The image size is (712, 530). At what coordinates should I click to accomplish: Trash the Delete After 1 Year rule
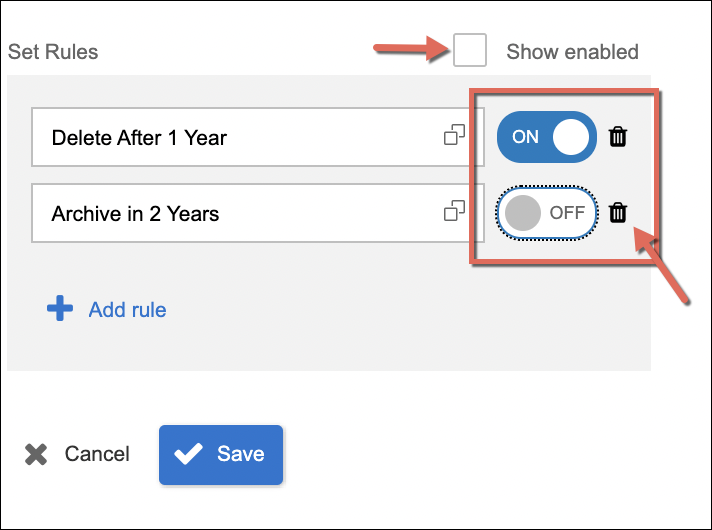[618, 137]
